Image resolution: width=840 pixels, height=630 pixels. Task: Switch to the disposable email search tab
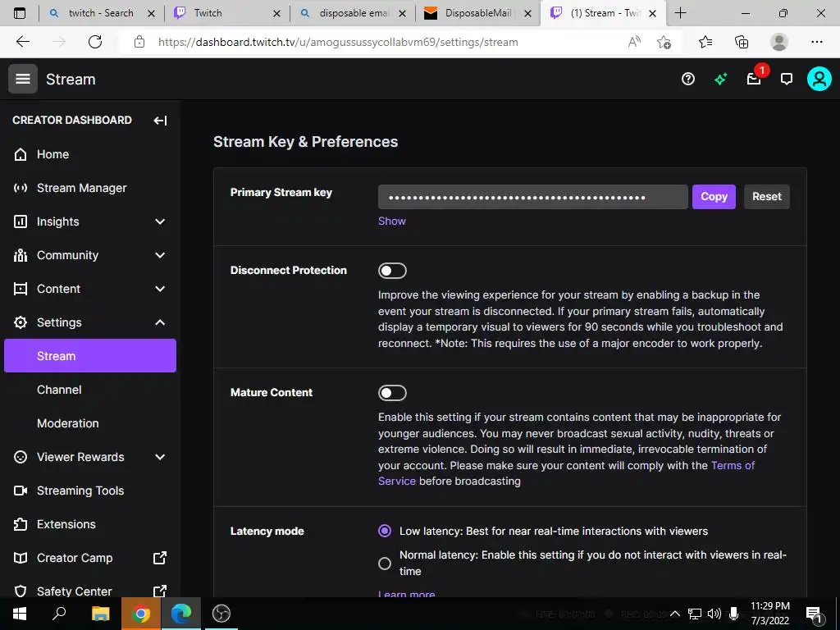pyautogui.click(x=353, y=13)
